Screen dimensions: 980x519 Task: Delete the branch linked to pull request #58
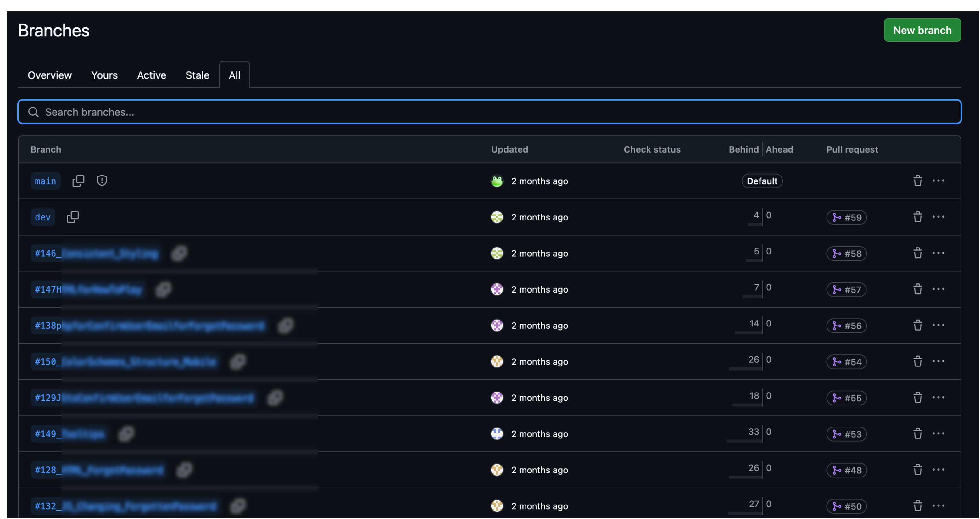pos(918,253)
